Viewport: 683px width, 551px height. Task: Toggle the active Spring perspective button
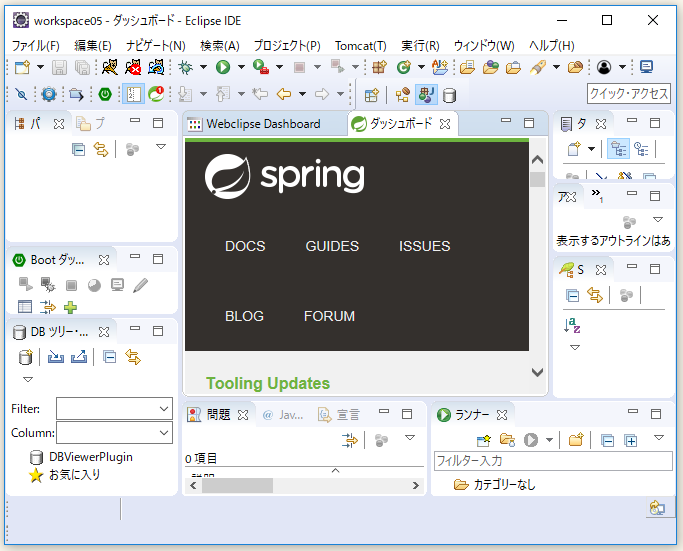(x=426, y=95)
